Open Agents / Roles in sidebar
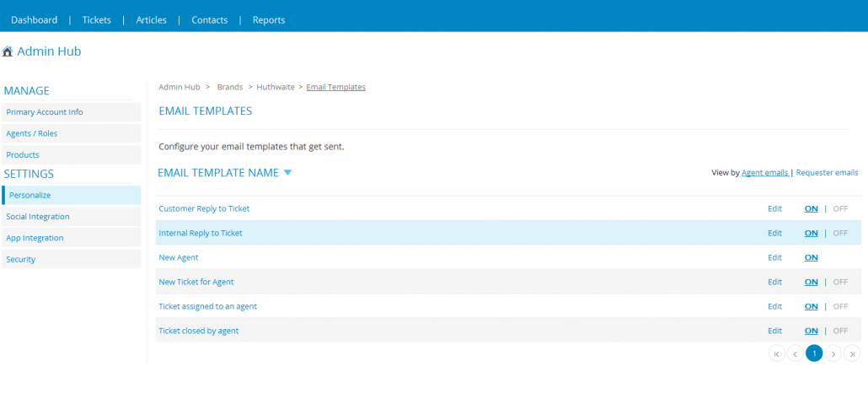Viewport: 868px width, 394px height. 72,133
